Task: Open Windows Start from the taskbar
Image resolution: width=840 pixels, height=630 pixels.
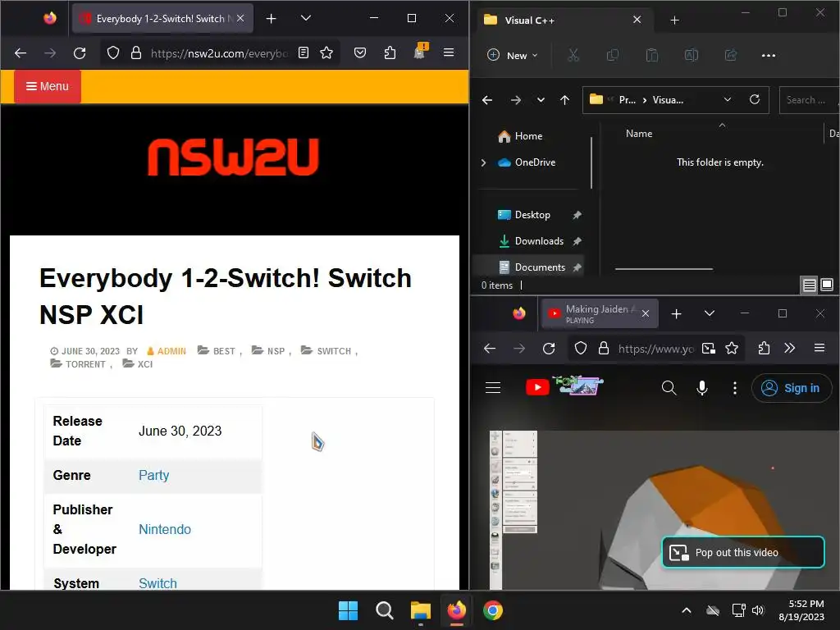Action: [x=348, y=610]
